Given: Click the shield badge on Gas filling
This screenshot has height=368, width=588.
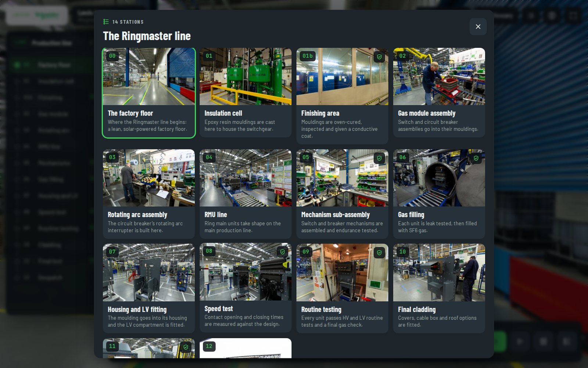Looking at the screenshot, I should [x=476, y=158].
